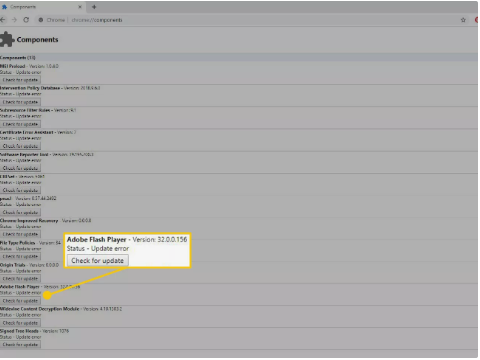Check for update under Intervention Policy Database
480x360 pixels.
pos(20,102)
